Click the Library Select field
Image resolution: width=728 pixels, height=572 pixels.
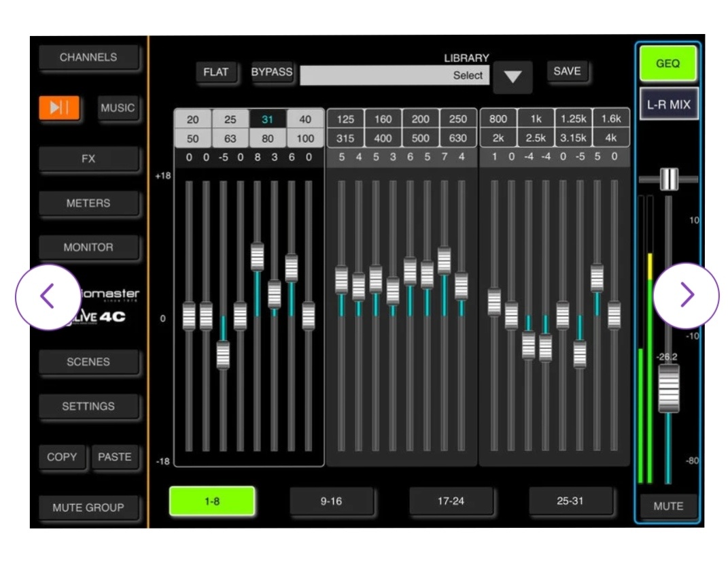pos(394,75)
